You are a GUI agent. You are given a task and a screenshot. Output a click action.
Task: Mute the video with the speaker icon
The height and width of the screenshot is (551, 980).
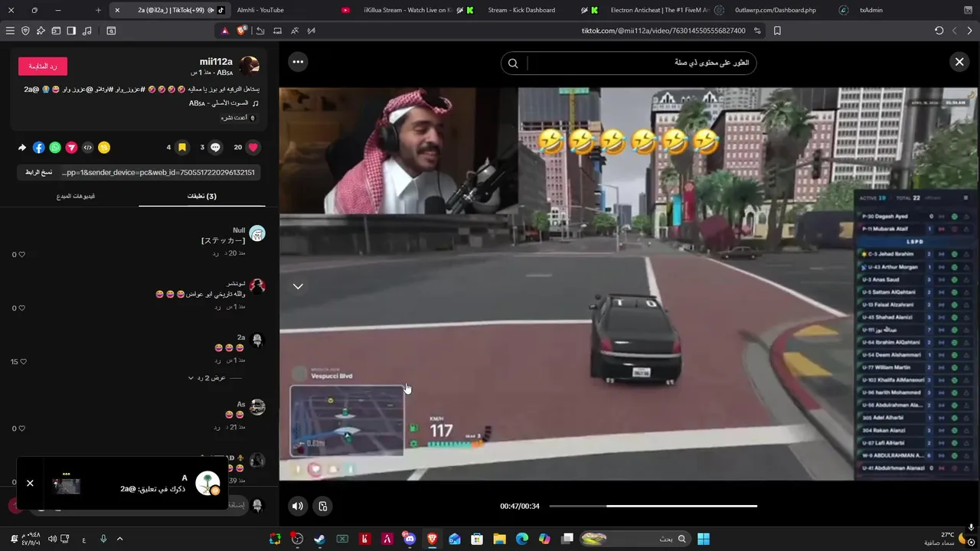pyautogui.click(x=298, y=506)
